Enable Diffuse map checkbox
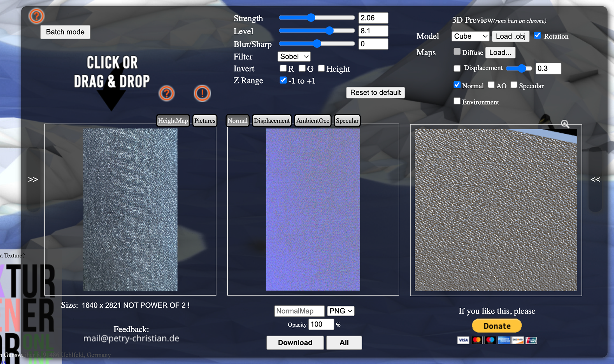 457,51
